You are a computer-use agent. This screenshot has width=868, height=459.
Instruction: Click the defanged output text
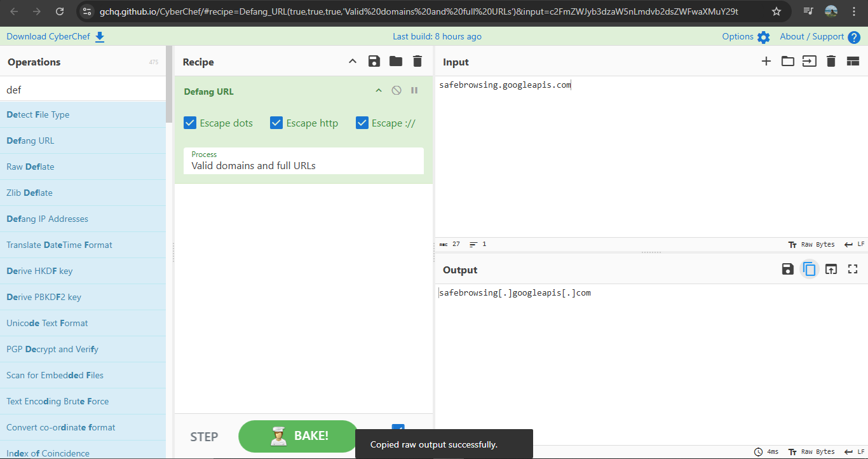tap(515, 293)
